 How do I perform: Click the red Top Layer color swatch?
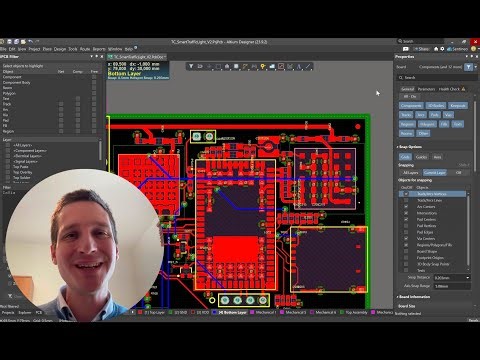click(x=140, y=313)
